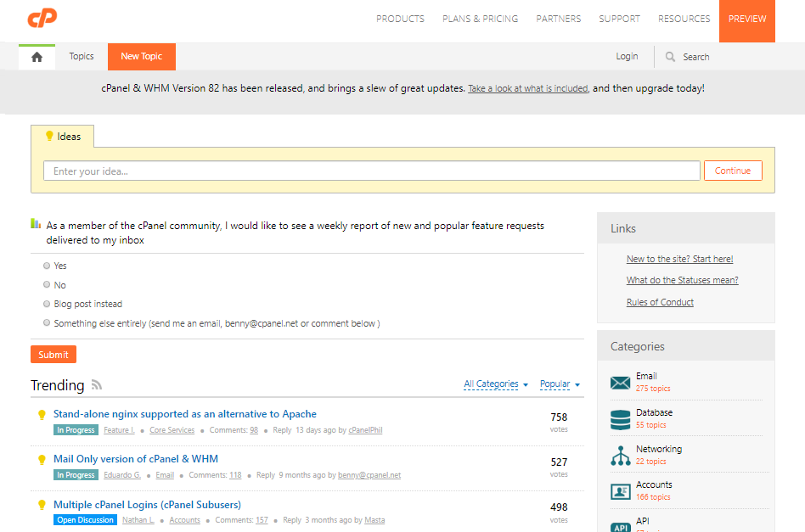Open search using the magnifier icon
This screenshot has width=805, height=532.
pyautogui.click(x=672, y=56)
